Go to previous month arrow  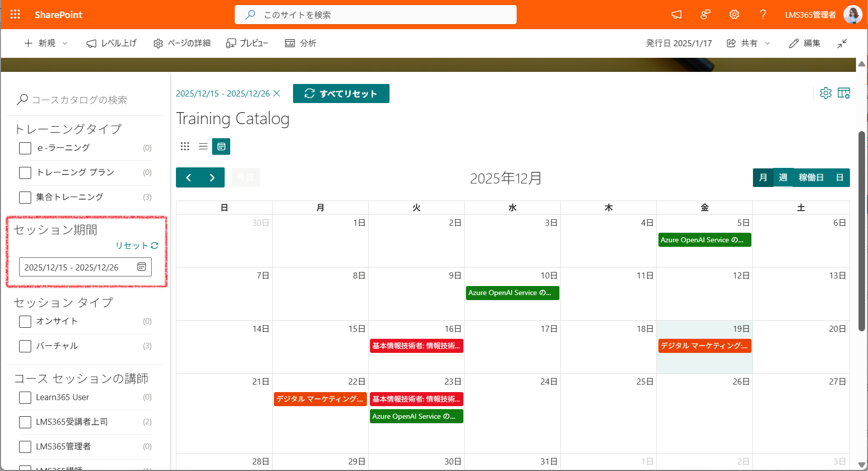[x=188, y=177]
